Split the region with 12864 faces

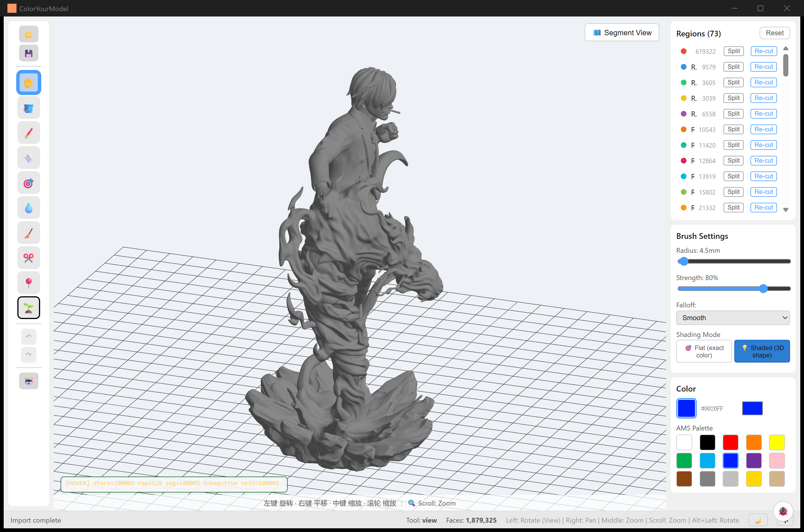[733, 160]
